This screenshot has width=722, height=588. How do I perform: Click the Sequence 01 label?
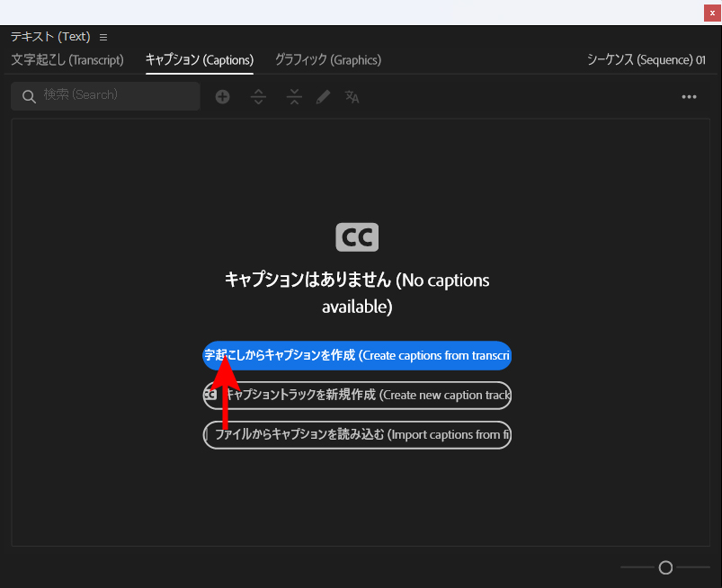[646, 60]
